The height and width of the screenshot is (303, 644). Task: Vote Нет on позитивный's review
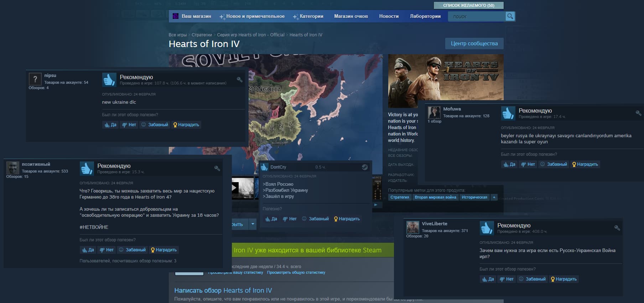(107, 250)
